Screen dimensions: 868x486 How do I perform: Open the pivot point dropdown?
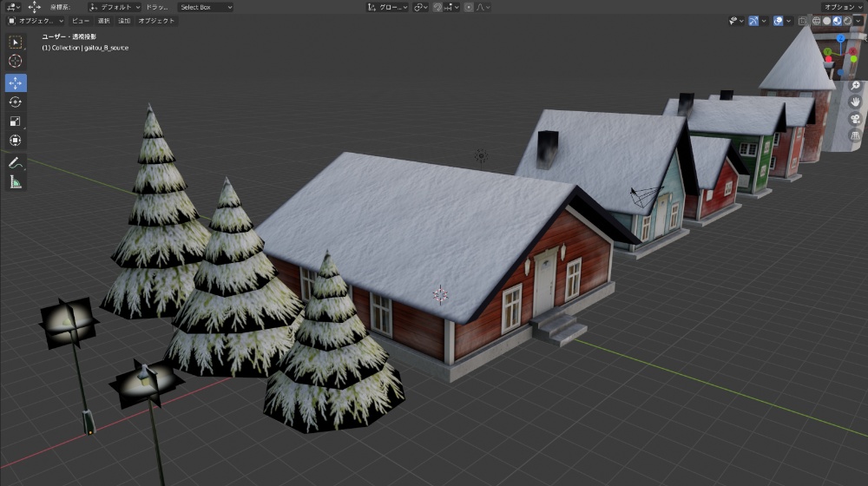tap(420, 7)
